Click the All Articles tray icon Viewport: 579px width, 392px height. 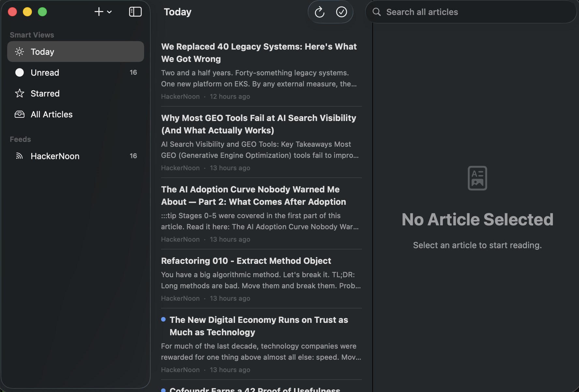20,114
